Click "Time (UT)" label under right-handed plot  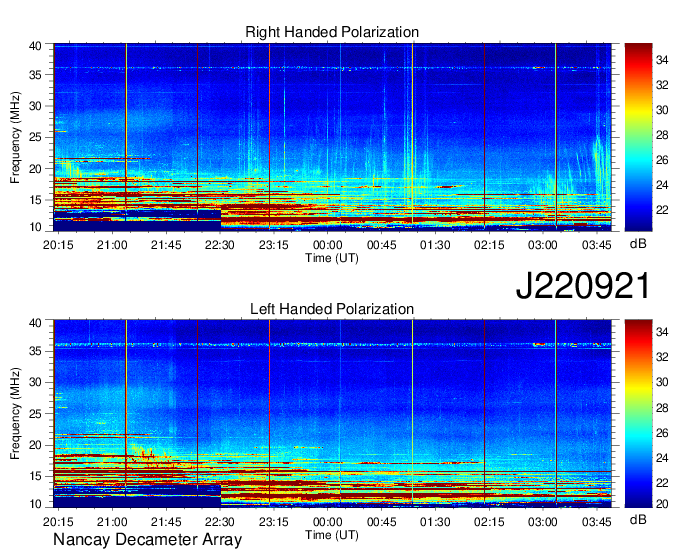(332, 258)
